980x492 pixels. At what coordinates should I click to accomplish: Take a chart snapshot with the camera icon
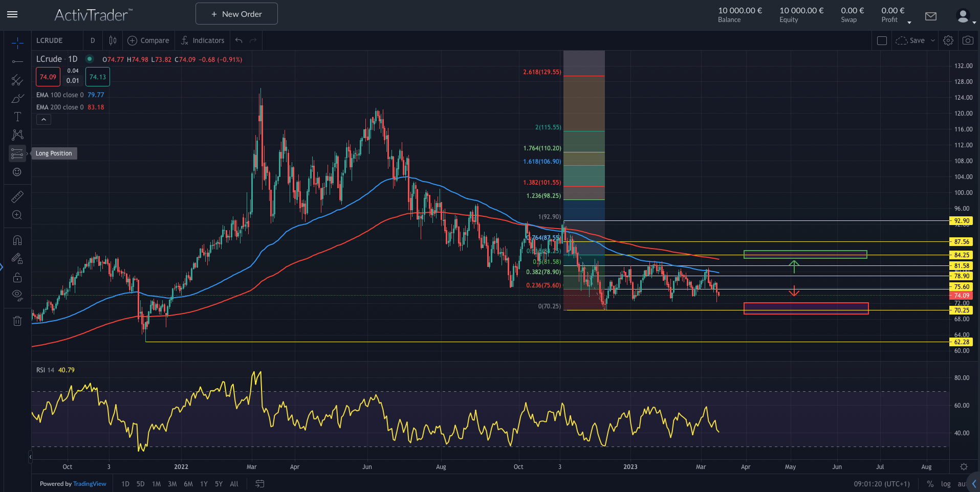[x=967, y=40]
